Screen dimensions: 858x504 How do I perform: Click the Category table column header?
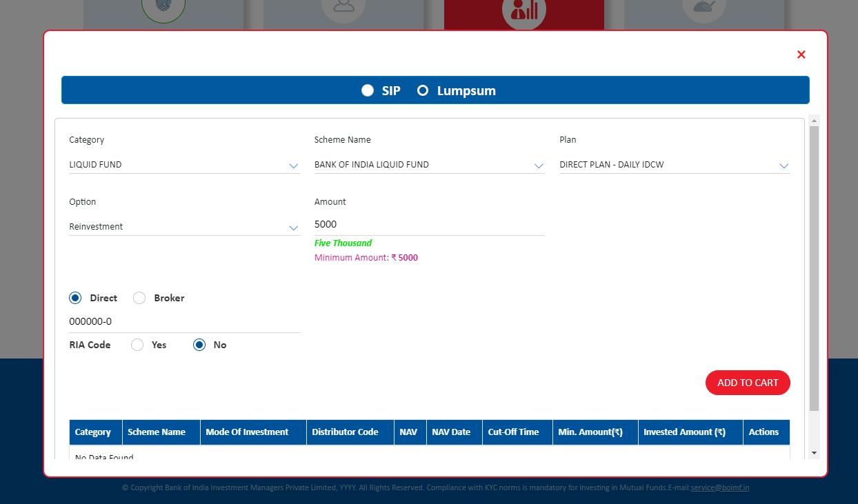click(96, 432)
